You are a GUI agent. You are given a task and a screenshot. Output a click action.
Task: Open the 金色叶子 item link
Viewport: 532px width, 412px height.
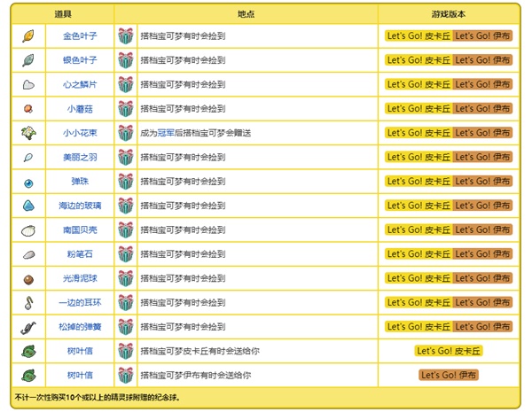[80, 36]
